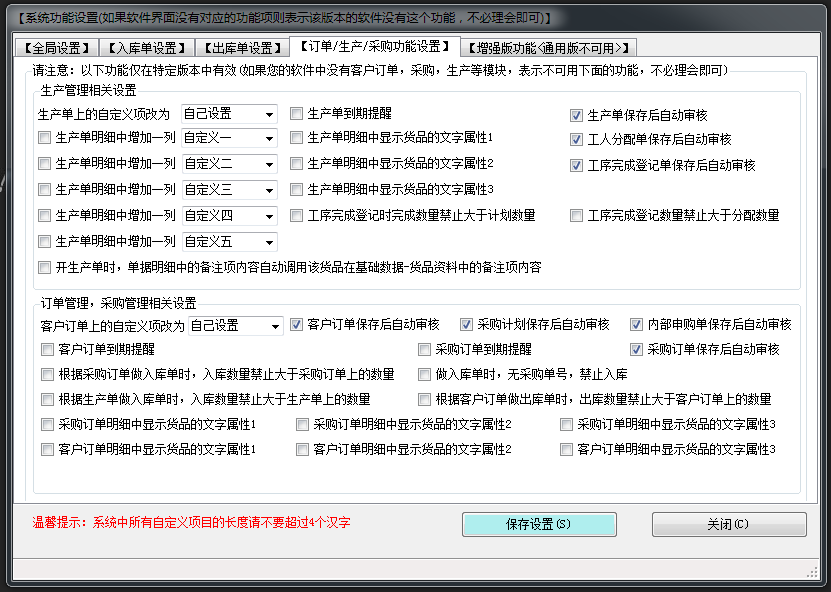Enable the 生产单到期提醒 checkbox

pos(297,114)
